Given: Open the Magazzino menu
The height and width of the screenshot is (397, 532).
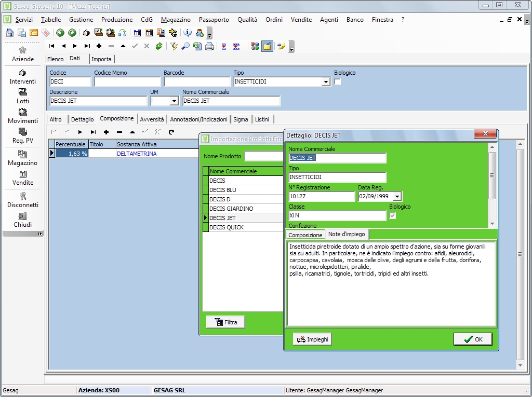Looking at the screenshot, I should pyautogui.click(x=176, y=20).
